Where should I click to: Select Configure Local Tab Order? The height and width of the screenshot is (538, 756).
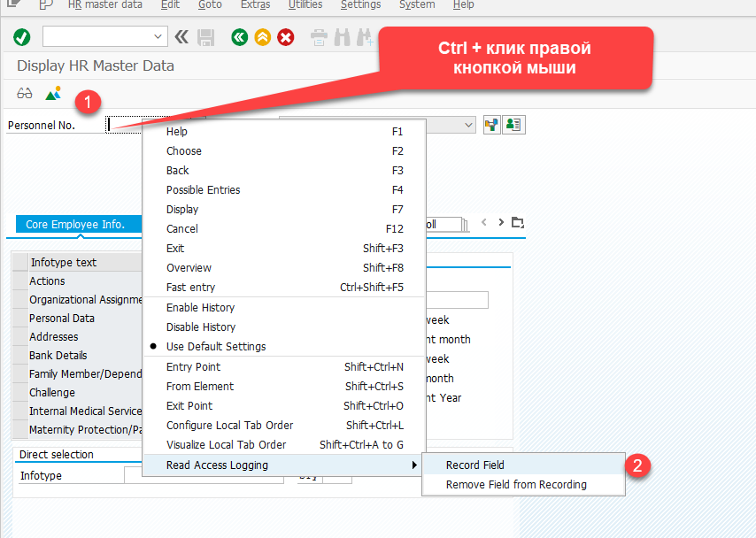pyautogui.click(x=284, y=426)
